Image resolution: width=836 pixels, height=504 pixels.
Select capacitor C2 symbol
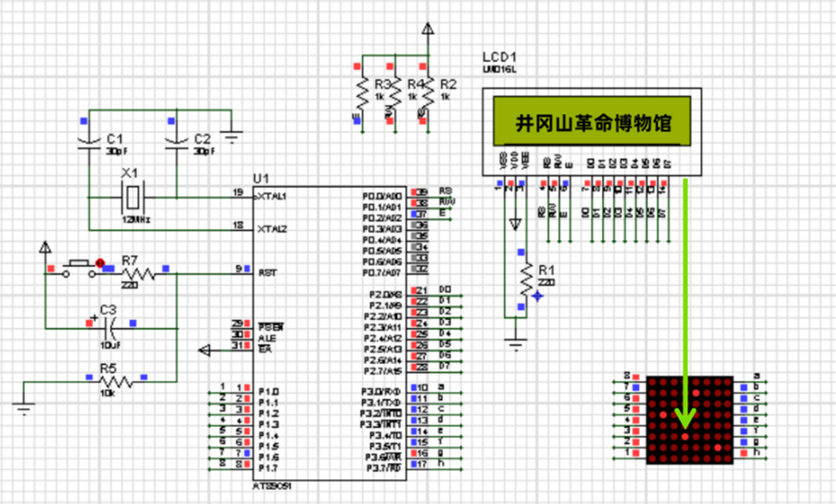[x=176, y=144]
